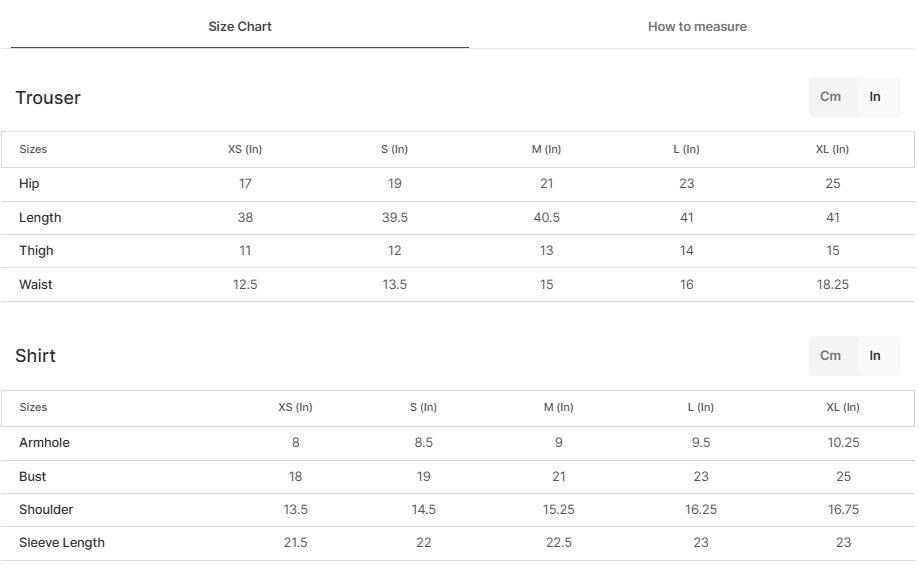This screenshot has width=919, height=583.
Task: Click the Trouser section heading
Action: click(48, 98)
